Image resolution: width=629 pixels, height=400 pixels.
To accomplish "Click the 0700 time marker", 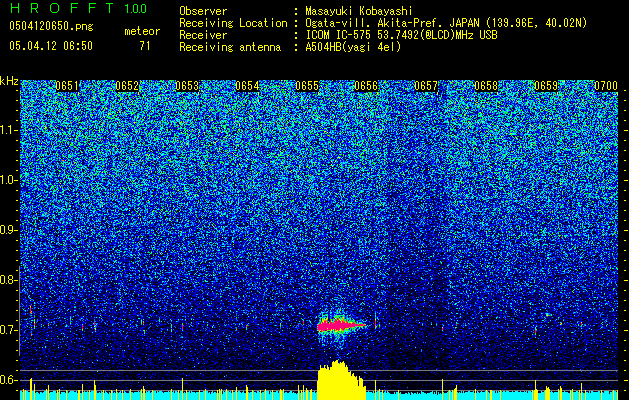I will tap(606, 86).
